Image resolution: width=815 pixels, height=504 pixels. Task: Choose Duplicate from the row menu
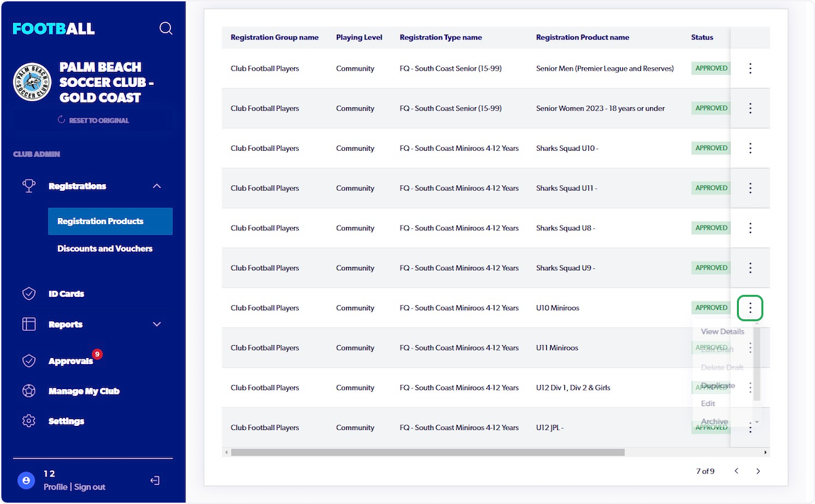click(x=718, y=386)
